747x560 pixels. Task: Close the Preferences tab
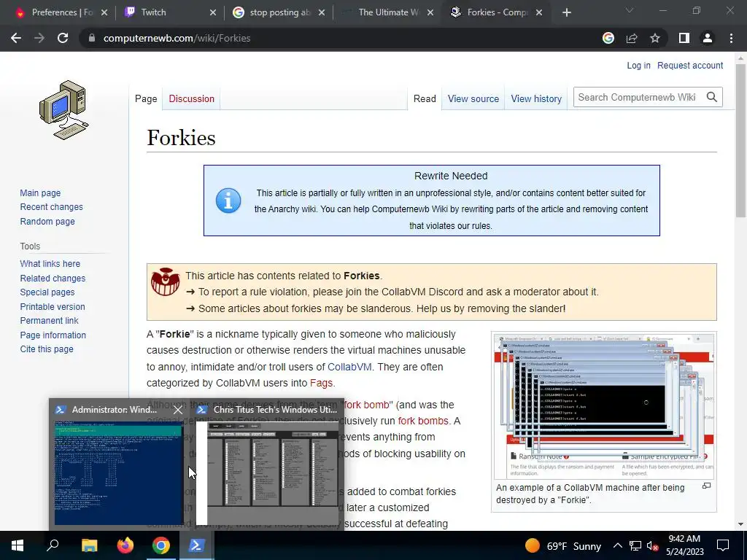point(104,12)
